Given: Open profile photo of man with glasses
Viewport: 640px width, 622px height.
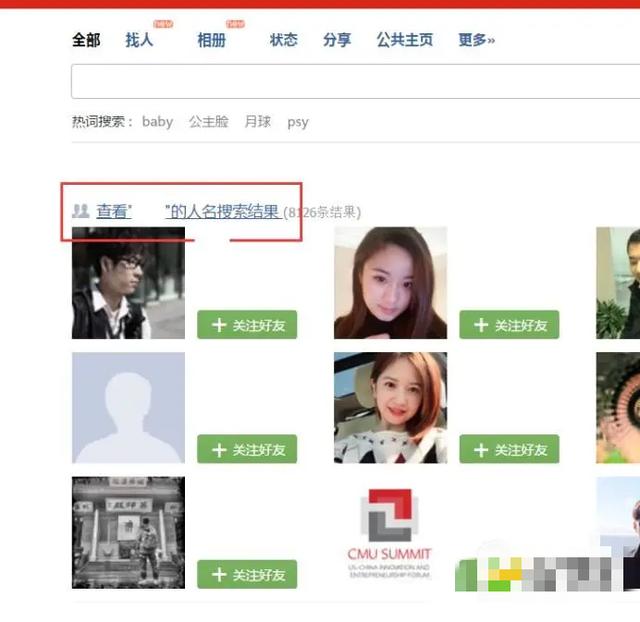Looking at the screenshot, I should coord(128,283).
